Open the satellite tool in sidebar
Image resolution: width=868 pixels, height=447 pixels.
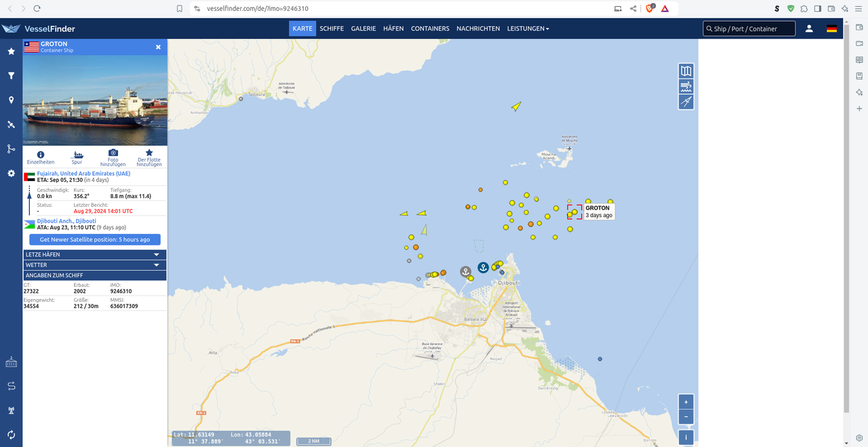11,125
